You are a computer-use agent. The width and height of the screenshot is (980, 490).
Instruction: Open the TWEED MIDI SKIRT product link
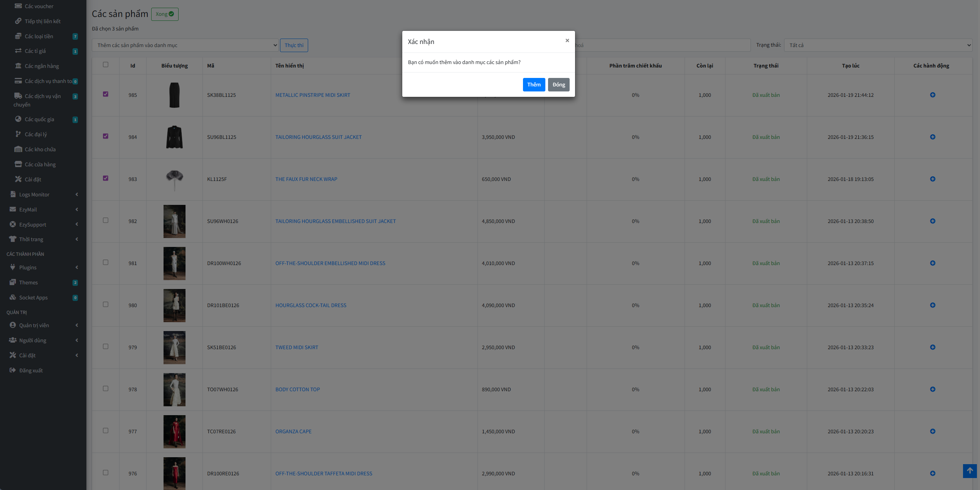(x=297, y=347)
